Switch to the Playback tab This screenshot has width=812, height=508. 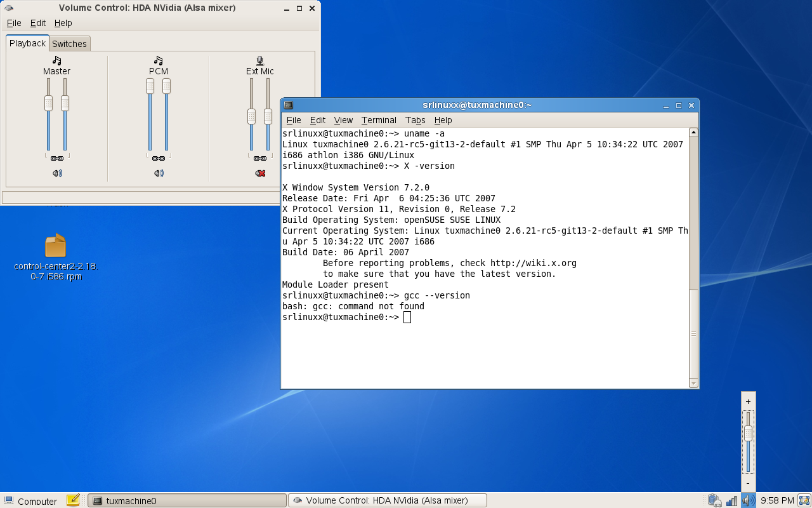(27, 43)
